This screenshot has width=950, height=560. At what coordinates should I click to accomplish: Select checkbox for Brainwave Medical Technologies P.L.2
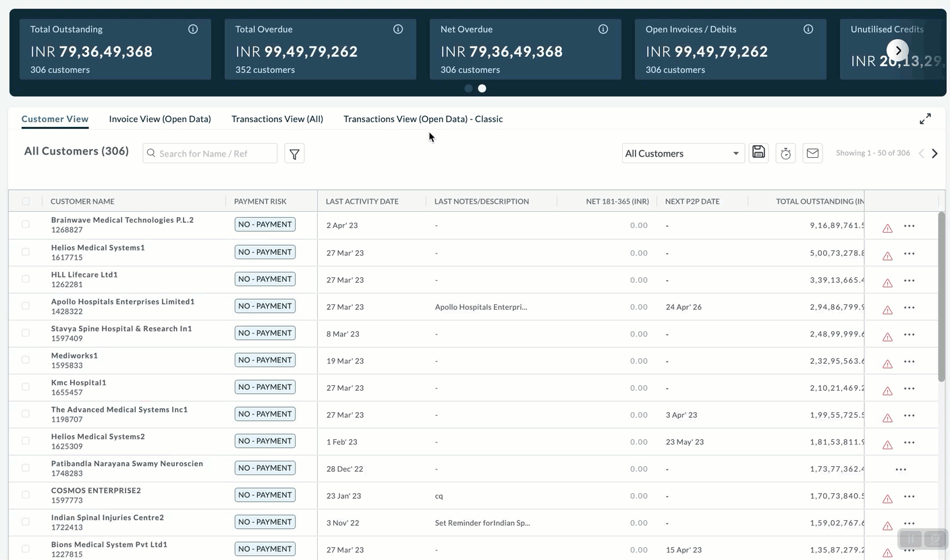[x=26, y=225]
